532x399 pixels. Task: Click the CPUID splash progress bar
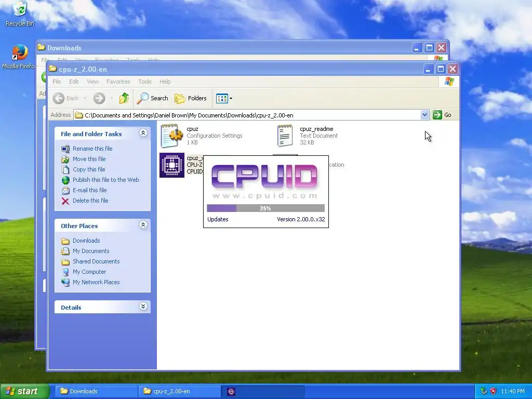[x=265, y=208]
